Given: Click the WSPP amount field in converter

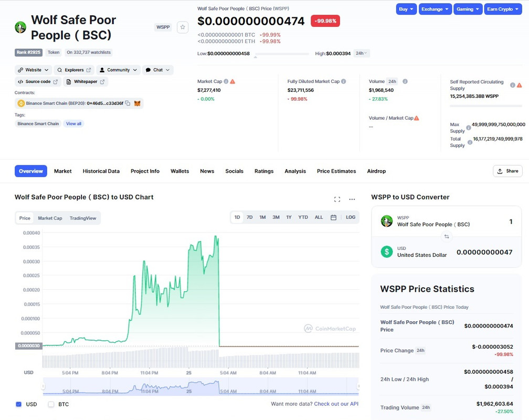Looking at the screenshot, I should [511, 222].
